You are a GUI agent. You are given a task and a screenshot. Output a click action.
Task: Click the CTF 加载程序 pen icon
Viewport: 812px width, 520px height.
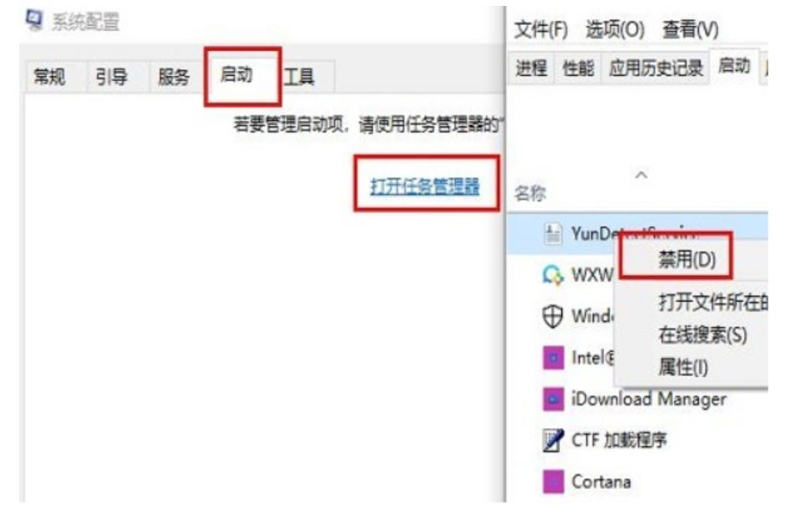pos(553,441)
